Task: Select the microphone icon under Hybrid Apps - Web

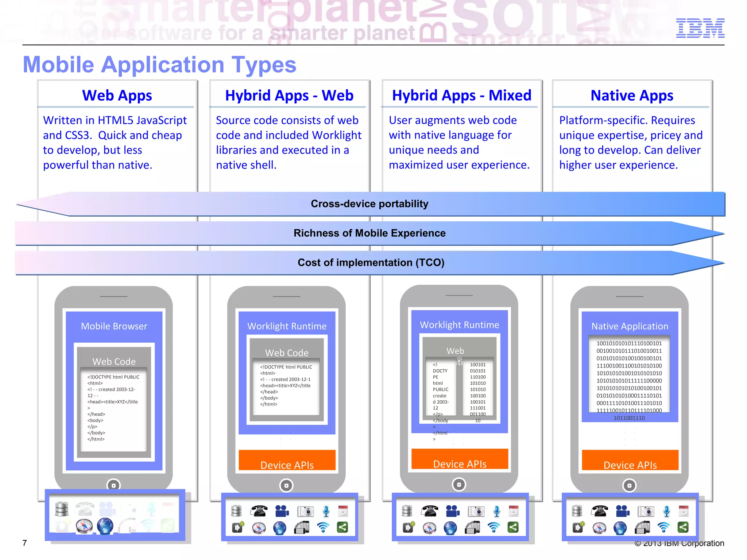Action: click(x=326, y=512)
